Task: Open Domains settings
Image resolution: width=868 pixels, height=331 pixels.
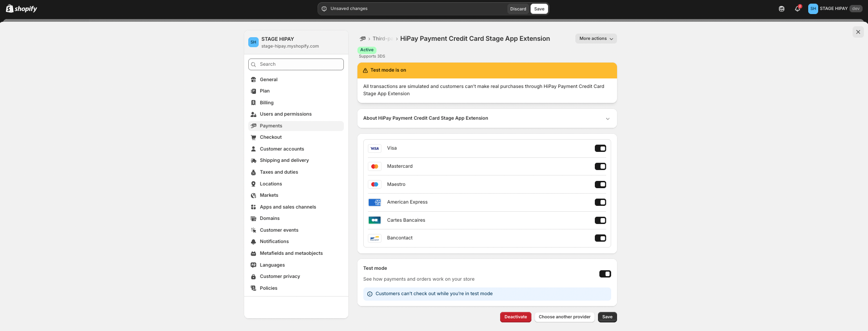Action: point(296,219)
